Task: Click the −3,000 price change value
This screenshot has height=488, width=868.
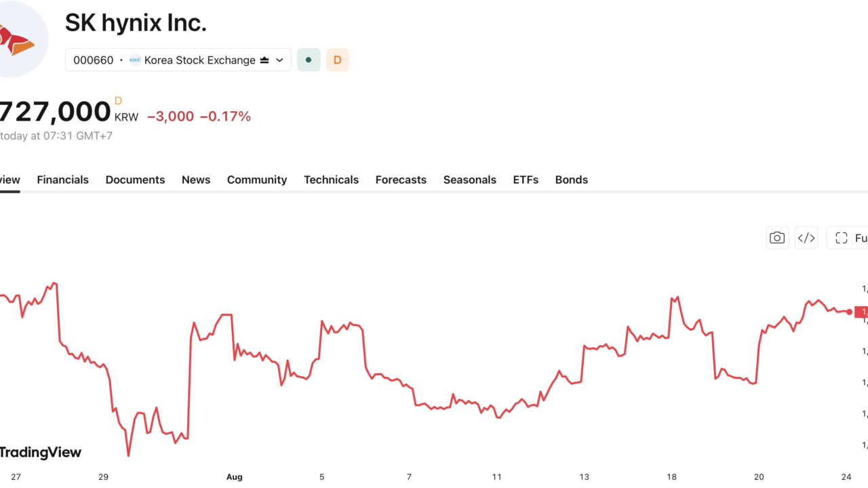Action: (x=170, y=117)
